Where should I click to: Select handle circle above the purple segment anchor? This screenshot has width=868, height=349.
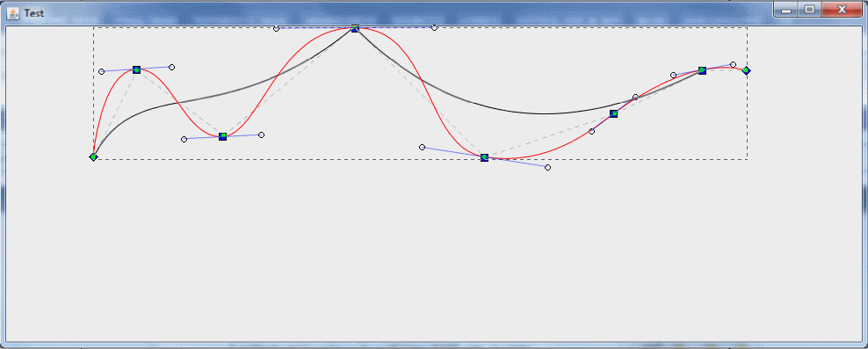(635, 97)
